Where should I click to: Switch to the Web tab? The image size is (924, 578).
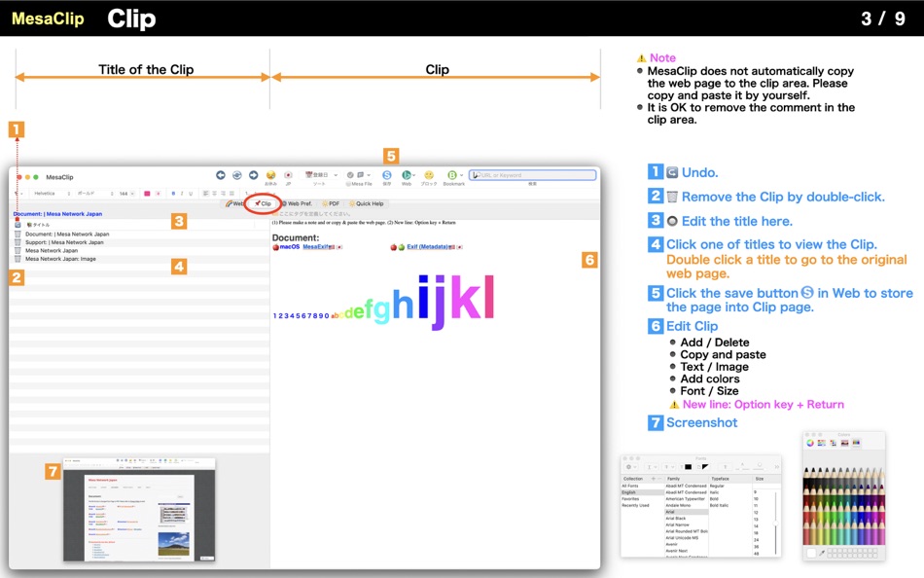tap(234, 203)
